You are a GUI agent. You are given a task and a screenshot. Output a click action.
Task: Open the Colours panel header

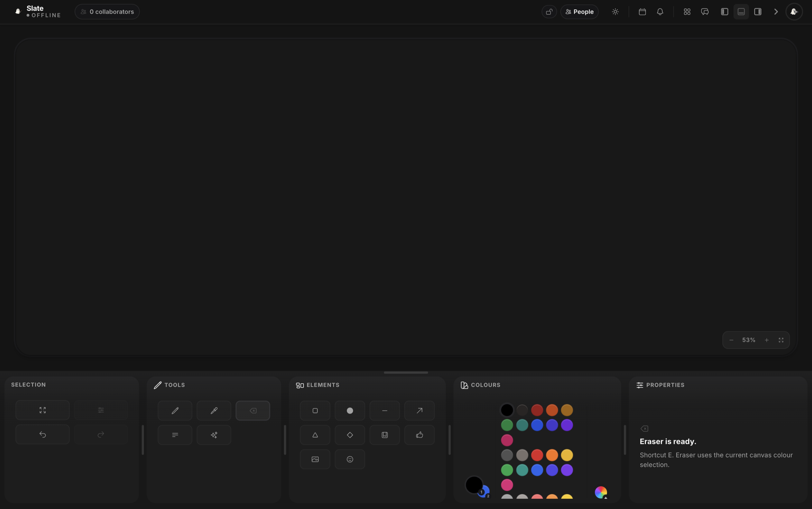click(x=480, y=385)
